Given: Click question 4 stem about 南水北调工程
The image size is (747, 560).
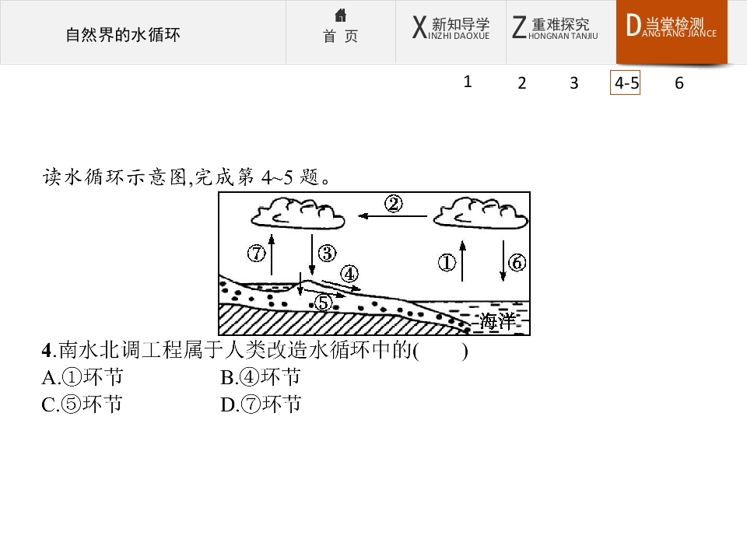Looking at the screenshot, I should (x=255, y=351).
